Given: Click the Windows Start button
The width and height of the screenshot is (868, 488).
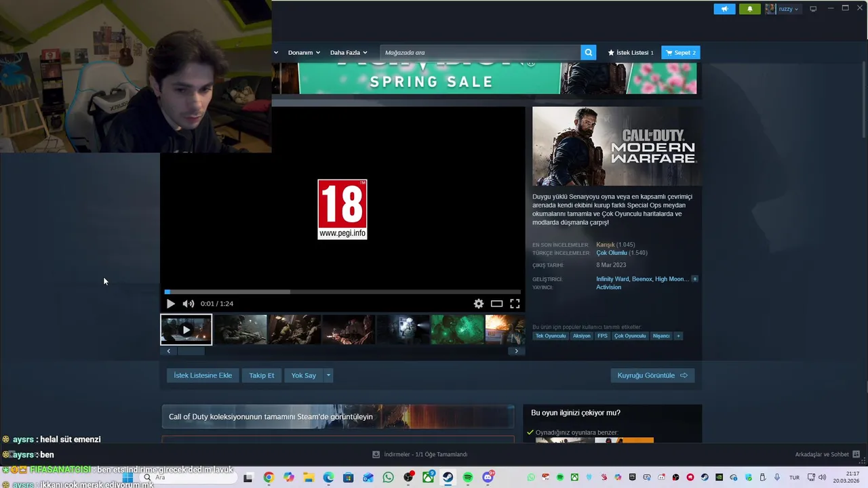Looking at the screenshot, I should tap(127, 478).
